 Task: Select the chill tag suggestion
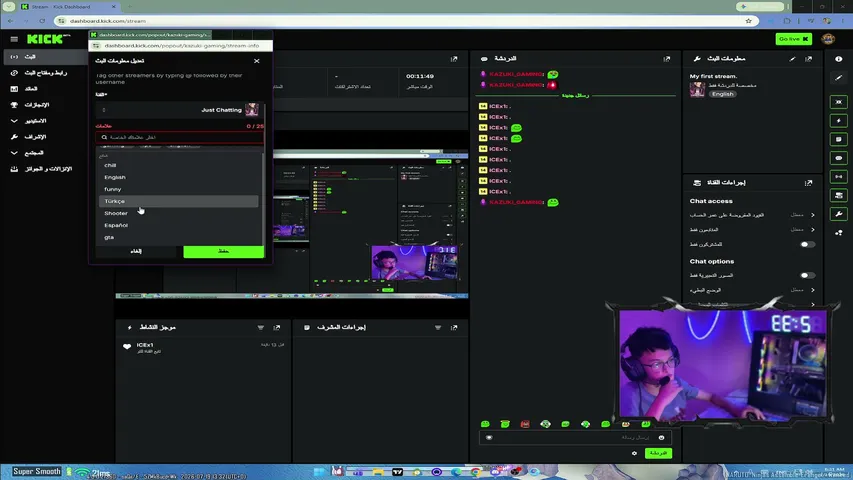click(178, 165)
